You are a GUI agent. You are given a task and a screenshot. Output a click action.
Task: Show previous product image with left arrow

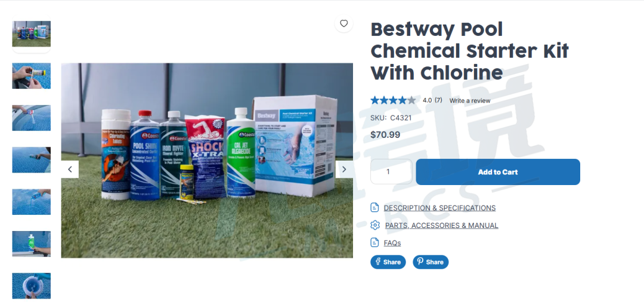tap(70, 169)
